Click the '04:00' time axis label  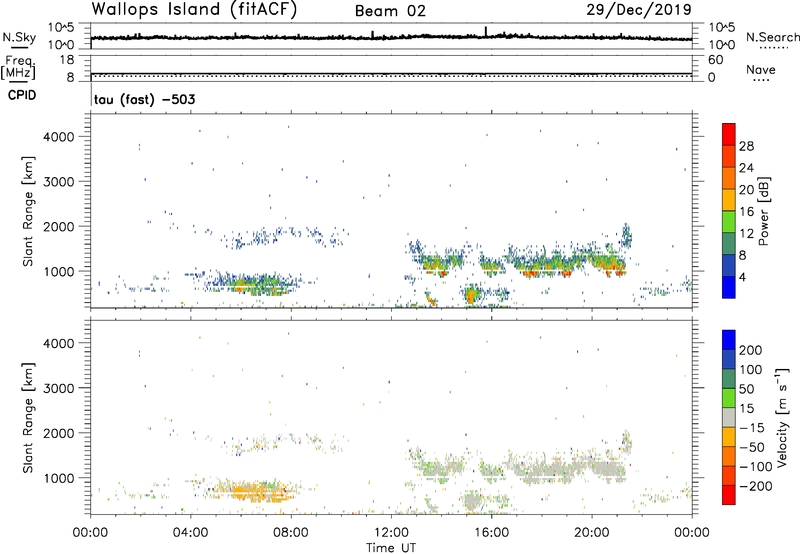(x=190, y=533)
